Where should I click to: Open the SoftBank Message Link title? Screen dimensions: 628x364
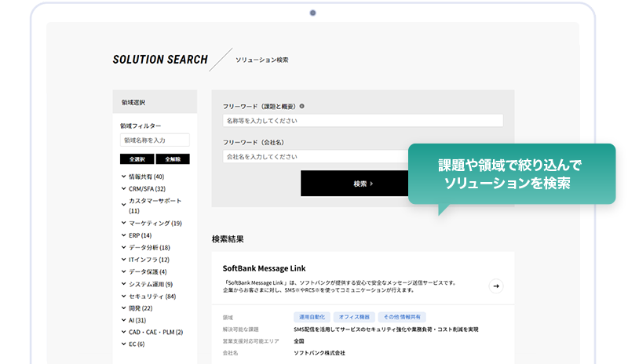tap(264, 268)
